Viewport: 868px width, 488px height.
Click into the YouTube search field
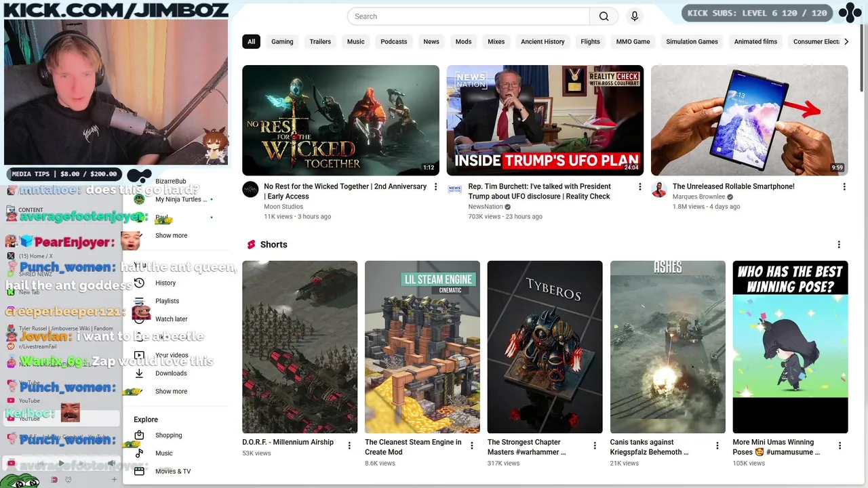(469, 16)
